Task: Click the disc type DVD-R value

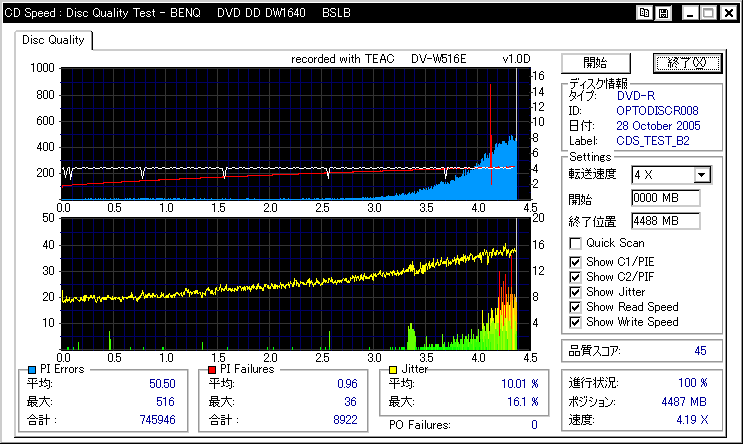Action: click(636, 96)
